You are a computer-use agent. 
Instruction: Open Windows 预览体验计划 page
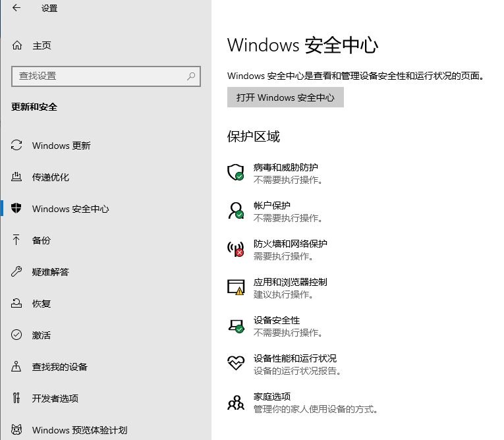pos(80,430)
